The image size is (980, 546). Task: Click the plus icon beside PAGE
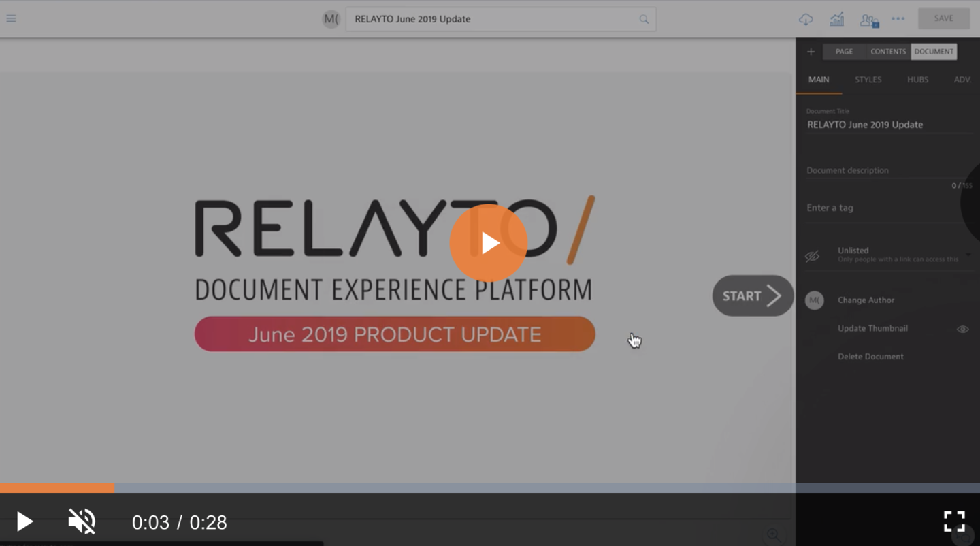pos(811,52)
